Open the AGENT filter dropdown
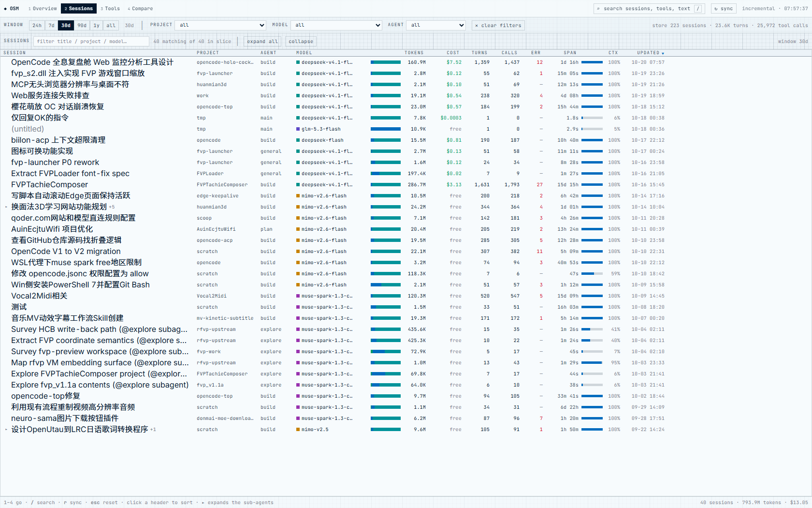Screen dimensions: 812x508 pos(436,25)
